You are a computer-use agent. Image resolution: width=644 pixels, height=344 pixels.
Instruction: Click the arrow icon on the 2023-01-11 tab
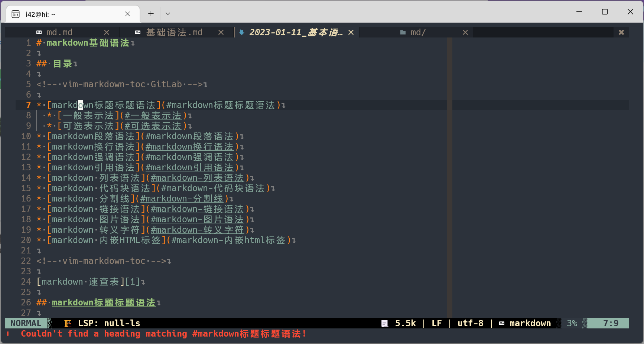click(242, 32)
